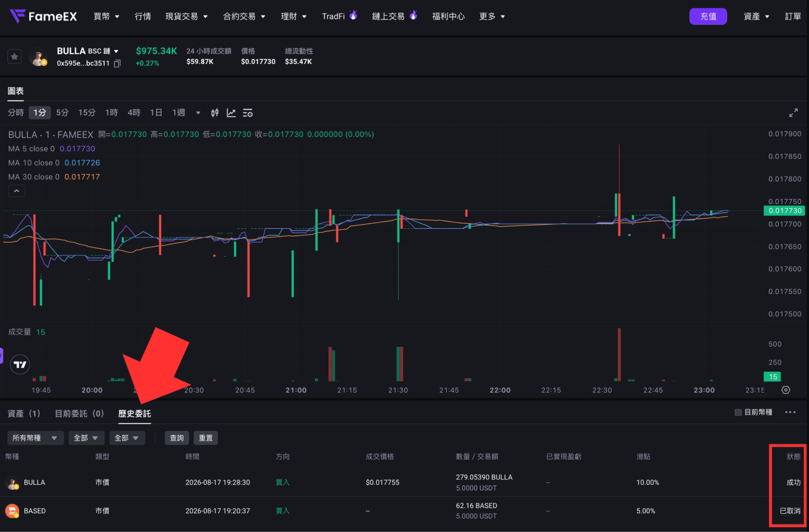Collapse the chart indicator legend
The image size is (809, 532).
pos(17,191)
